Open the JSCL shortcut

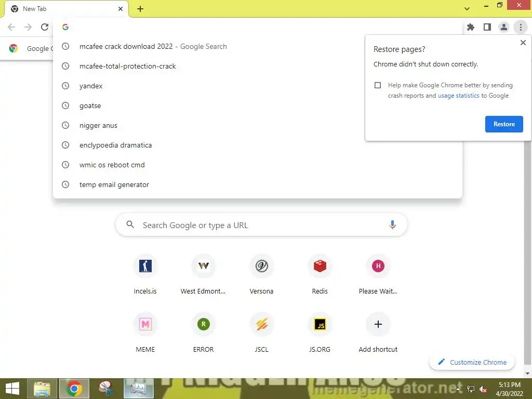pyautogui.click(x=262, y=333)
